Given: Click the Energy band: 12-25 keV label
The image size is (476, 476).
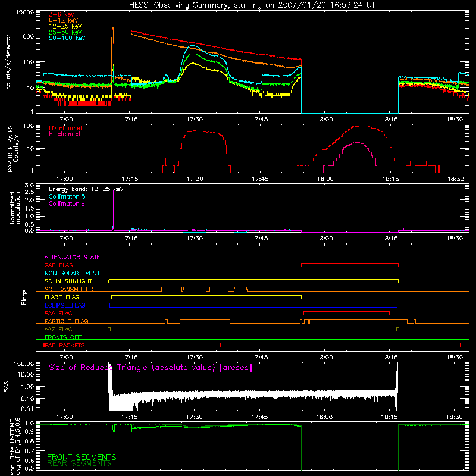Looking at the screenshot, I should [86, 189].
